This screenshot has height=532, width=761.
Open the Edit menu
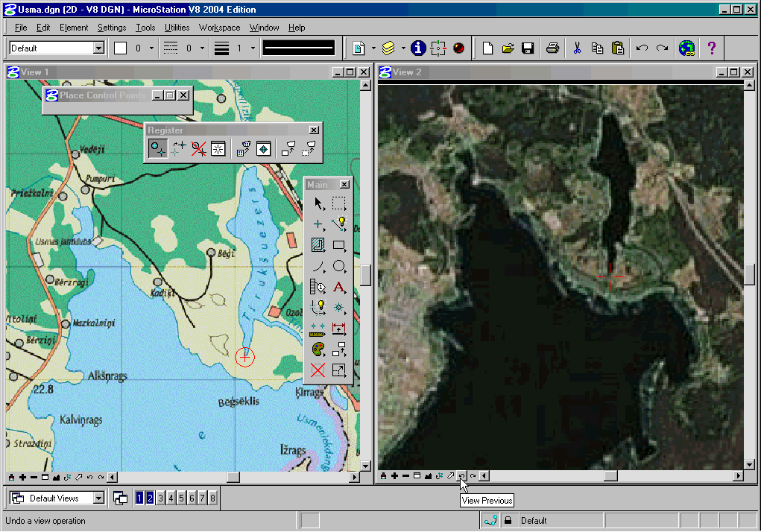tap(43, 28)
